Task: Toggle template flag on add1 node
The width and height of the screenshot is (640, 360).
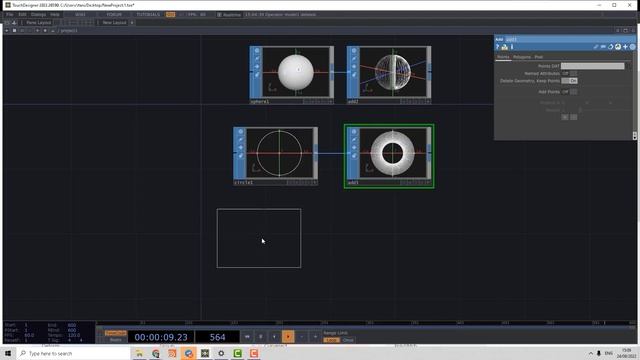Action: pyautogui.click(x=354, y=156)
